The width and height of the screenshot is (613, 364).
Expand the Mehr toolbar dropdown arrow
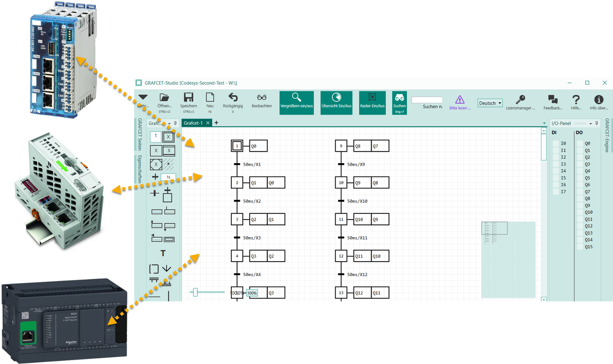coord(143,98)
